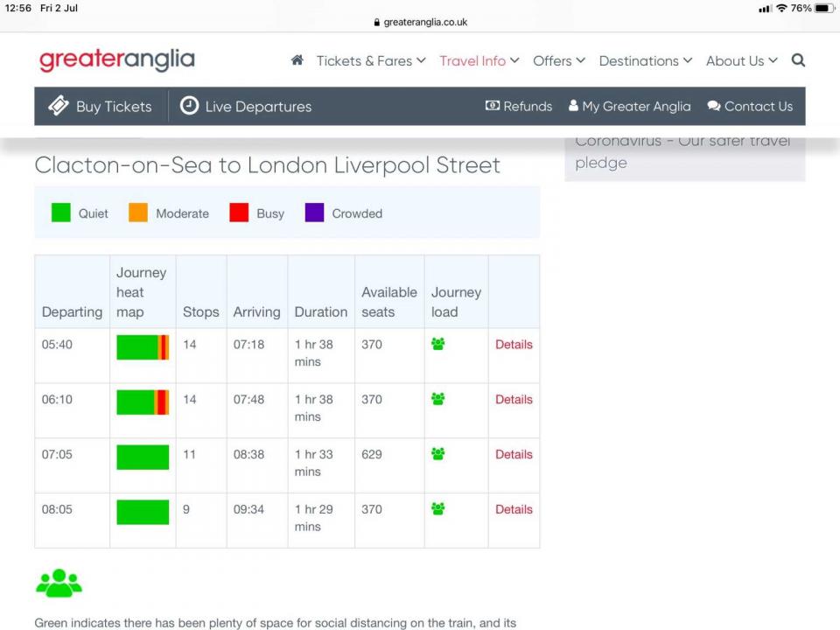840x630 pixels.
Task: Click the 07:05 departure time
Action: point(57,454)
